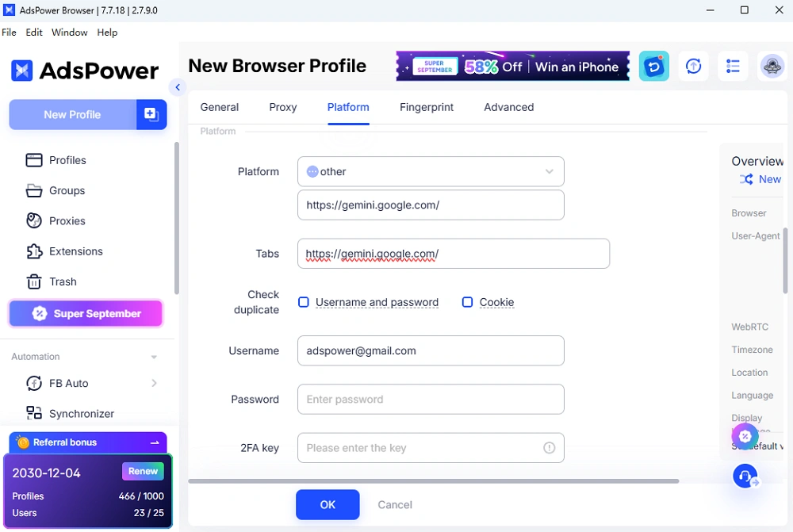Click the blue OK button

coord(328,504)
